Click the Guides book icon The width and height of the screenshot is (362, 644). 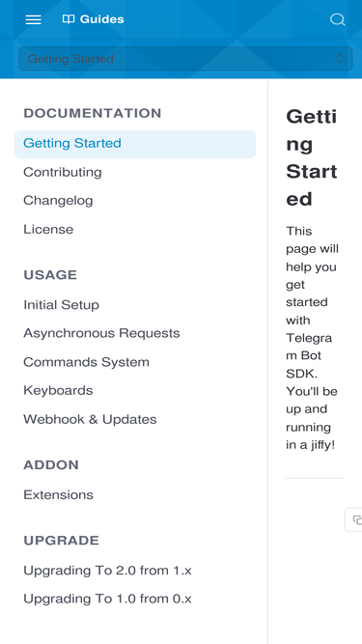69,19
